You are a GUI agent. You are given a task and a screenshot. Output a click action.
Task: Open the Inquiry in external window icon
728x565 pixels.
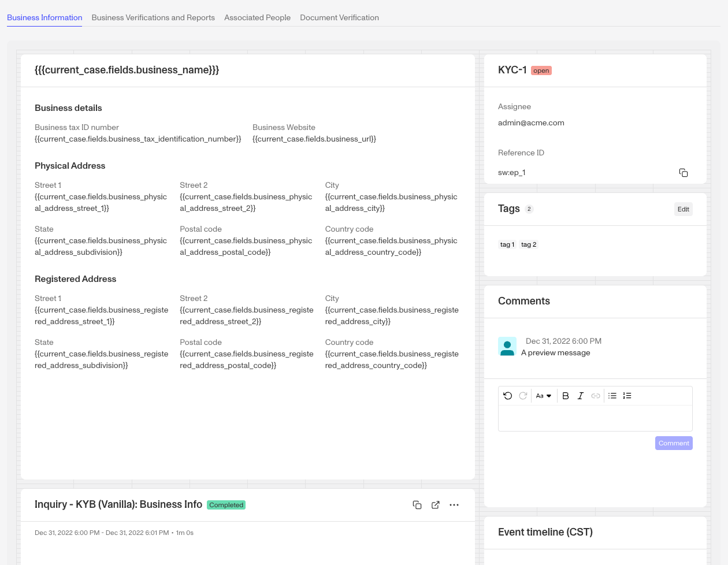[x=436, y=505]
